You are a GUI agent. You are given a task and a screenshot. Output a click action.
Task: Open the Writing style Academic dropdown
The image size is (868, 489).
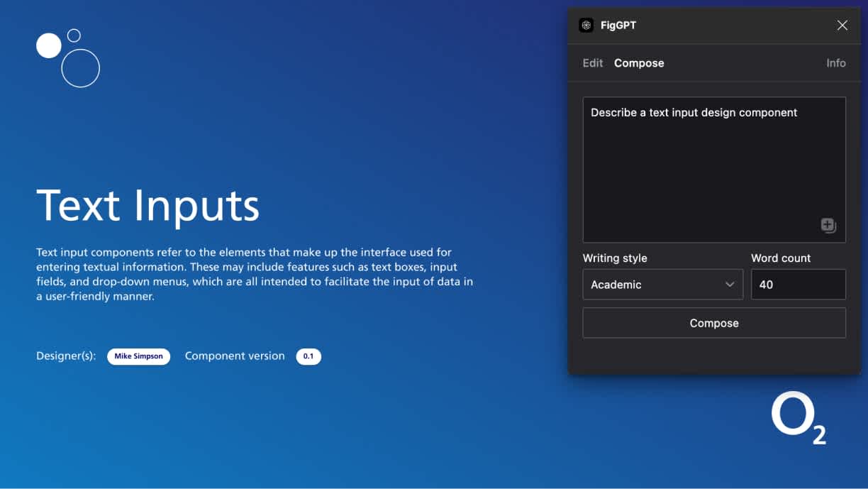coord(663,285)
